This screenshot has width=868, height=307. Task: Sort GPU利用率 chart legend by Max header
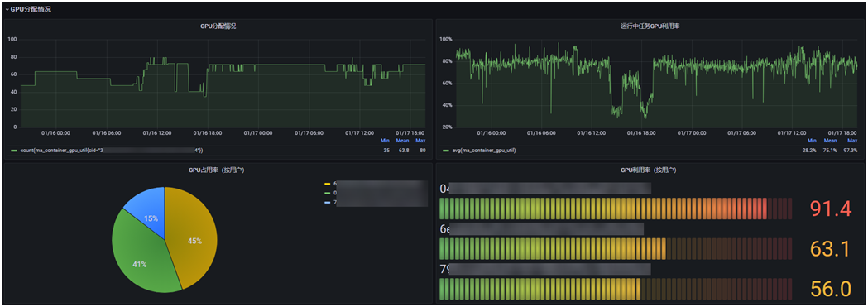(852, 141)
